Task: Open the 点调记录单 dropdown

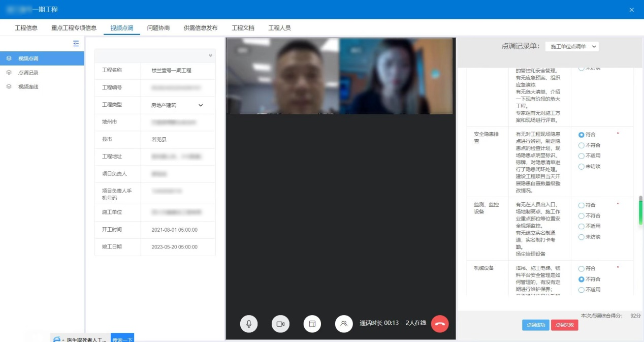Action: 572,46
